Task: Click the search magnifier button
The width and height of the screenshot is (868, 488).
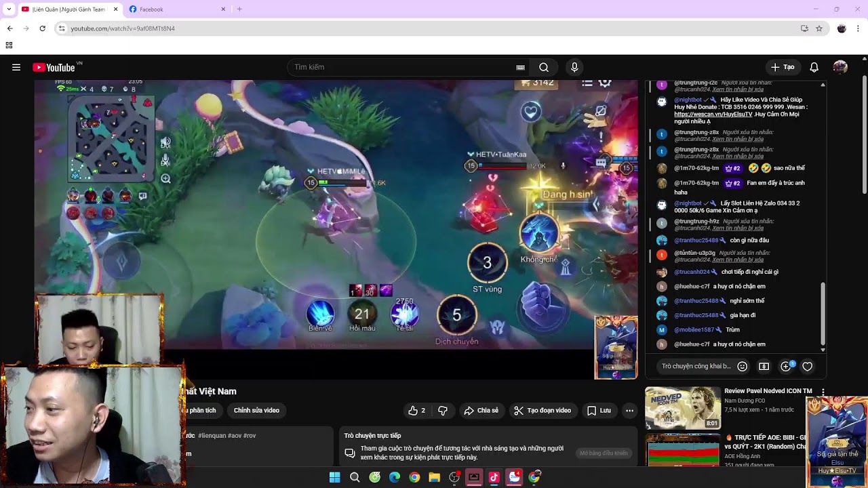Action: [544, 67]
